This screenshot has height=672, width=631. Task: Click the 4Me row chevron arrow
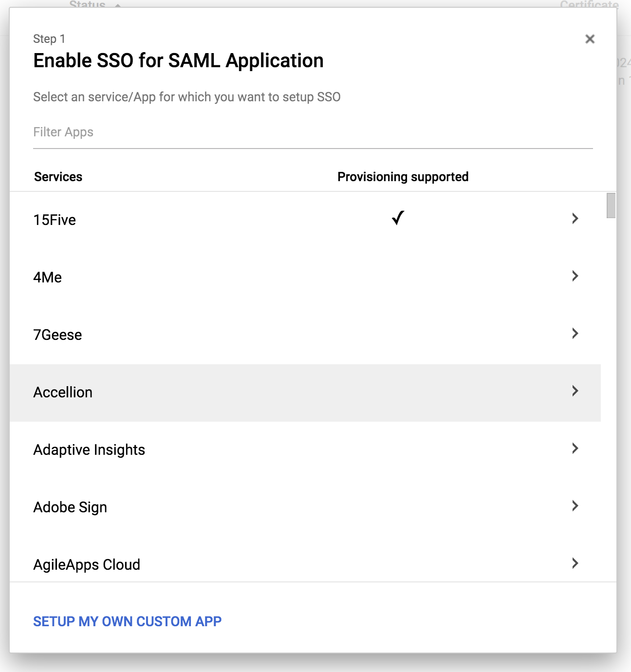pos(575,276)
